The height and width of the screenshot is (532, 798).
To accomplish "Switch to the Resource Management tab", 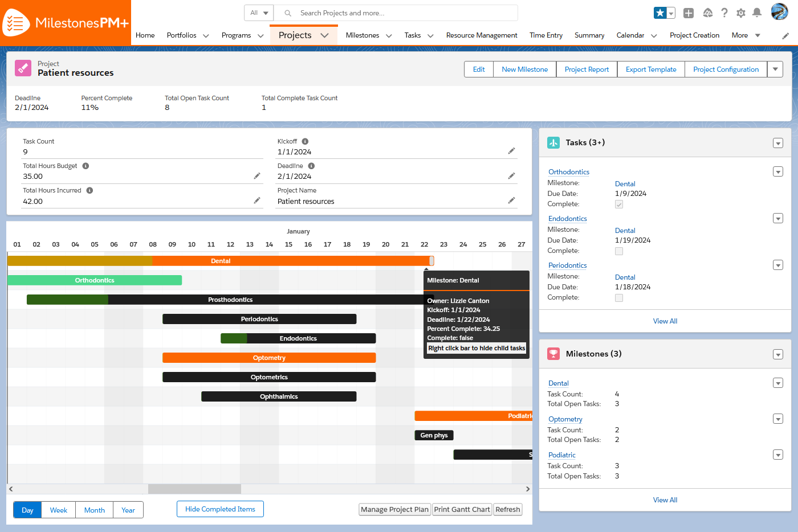I will click(482, 35).
